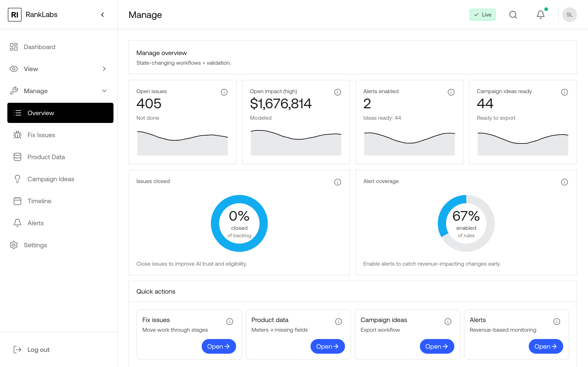Click Open button under Product data
The width and height of the screenshot is (588, 367).
pos(327,346)
